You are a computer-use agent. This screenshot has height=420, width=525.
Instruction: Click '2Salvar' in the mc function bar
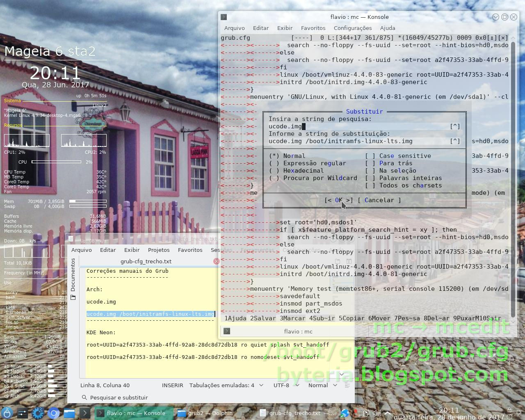(262, 318)
